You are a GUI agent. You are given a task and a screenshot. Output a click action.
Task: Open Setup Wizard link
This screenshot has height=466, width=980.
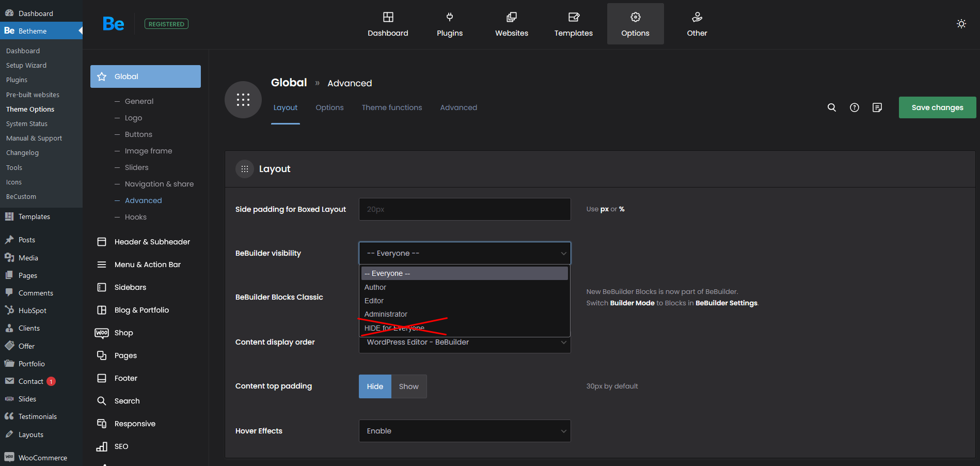click(x=26, y=66)
